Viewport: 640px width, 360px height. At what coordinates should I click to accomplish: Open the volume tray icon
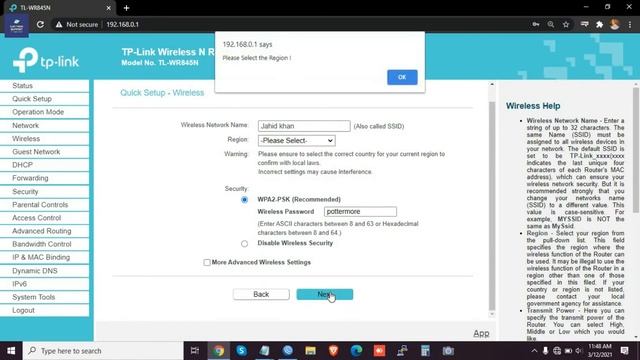579,351
